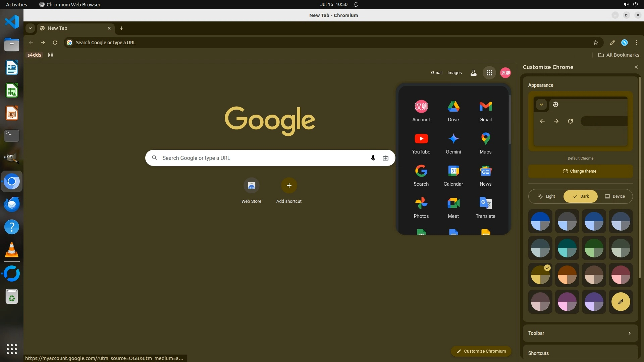This screenshot has height=362, width=644.
Task: Open the Gmail link at top
Action: (436, 73)
